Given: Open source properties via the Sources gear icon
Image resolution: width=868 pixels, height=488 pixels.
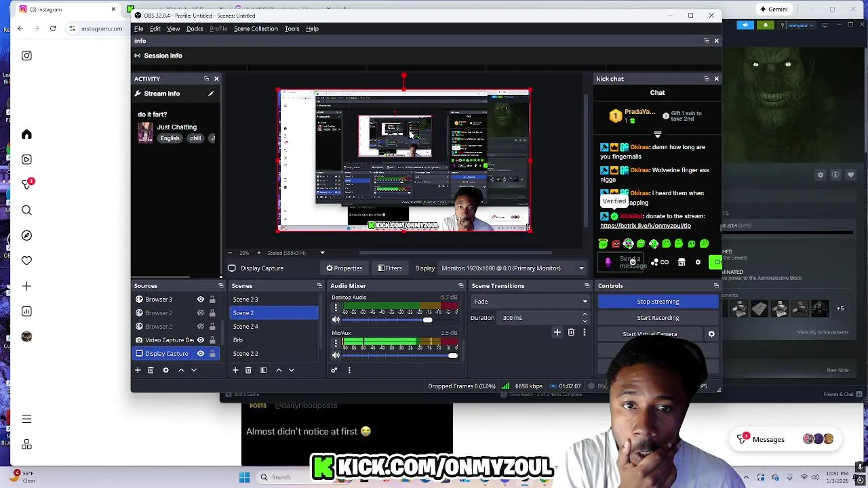Looking at the screenshot, I should click(x=165, y=370).
